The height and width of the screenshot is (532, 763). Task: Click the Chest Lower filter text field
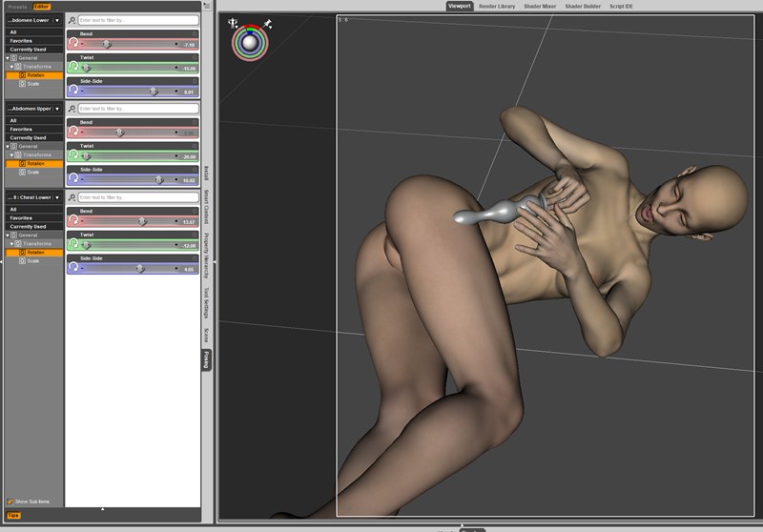click(x=138, y=197)
